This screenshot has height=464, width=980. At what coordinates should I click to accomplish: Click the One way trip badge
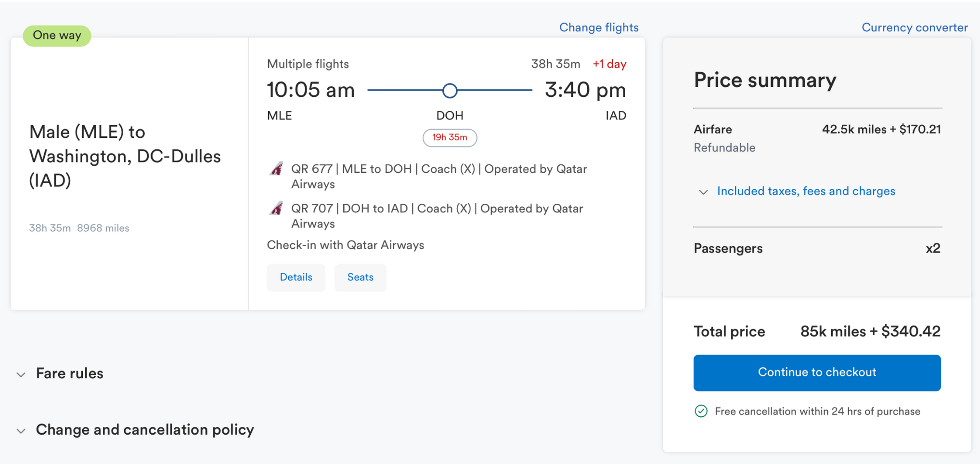coord(57,36)
